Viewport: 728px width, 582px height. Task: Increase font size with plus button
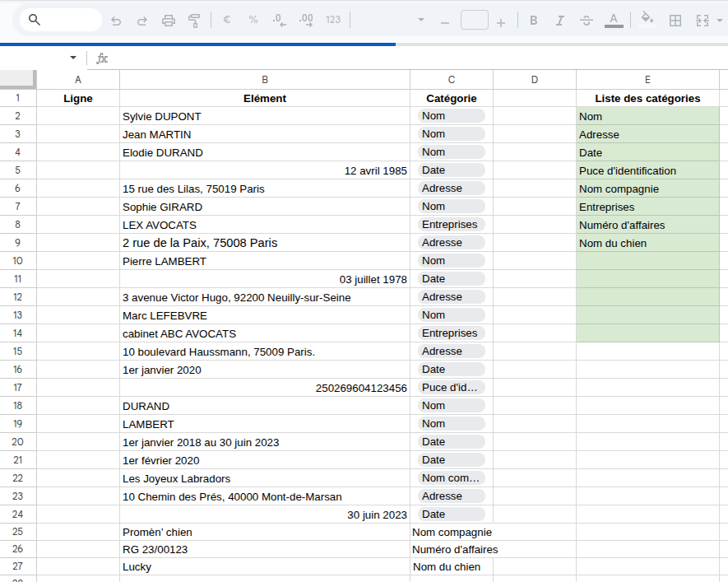tap(500, 22)
